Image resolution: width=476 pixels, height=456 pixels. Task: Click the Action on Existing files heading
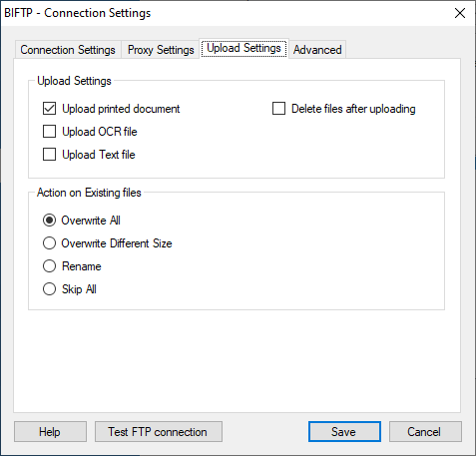coord(89,193)
